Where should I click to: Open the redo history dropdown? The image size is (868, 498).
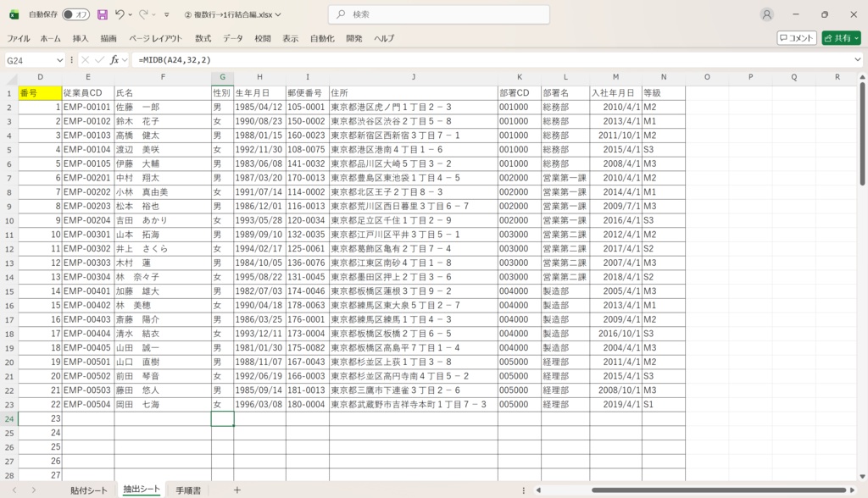[x=154, y=15]
